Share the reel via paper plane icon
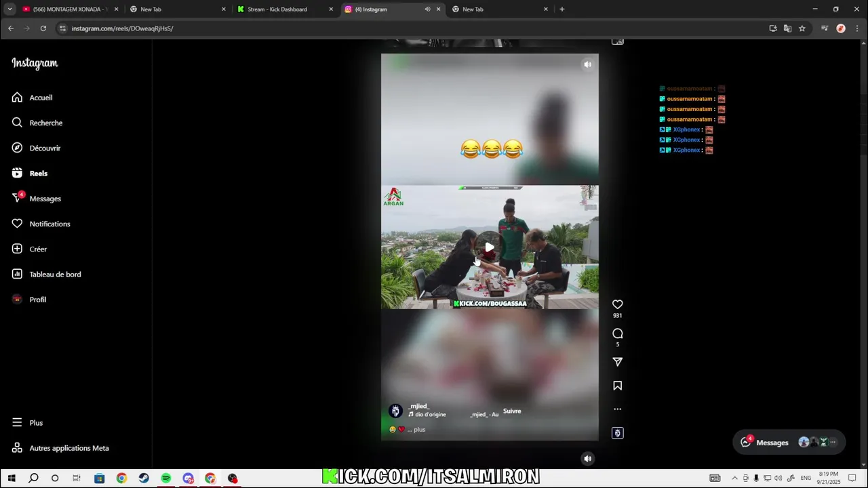The width and height of the screenshot is (868, 488). coord(617,362)
